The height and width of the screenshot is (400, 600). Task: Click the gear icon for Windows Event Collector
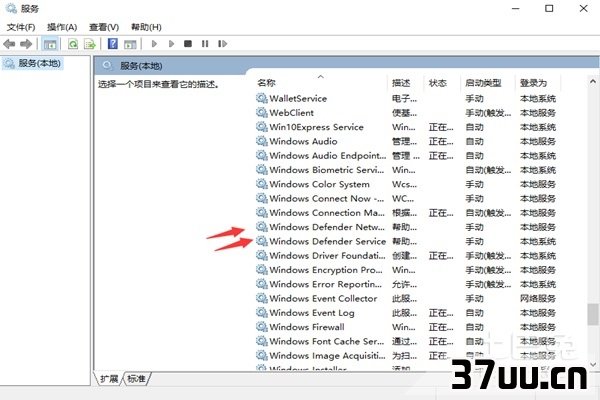[x=262, y=298]
